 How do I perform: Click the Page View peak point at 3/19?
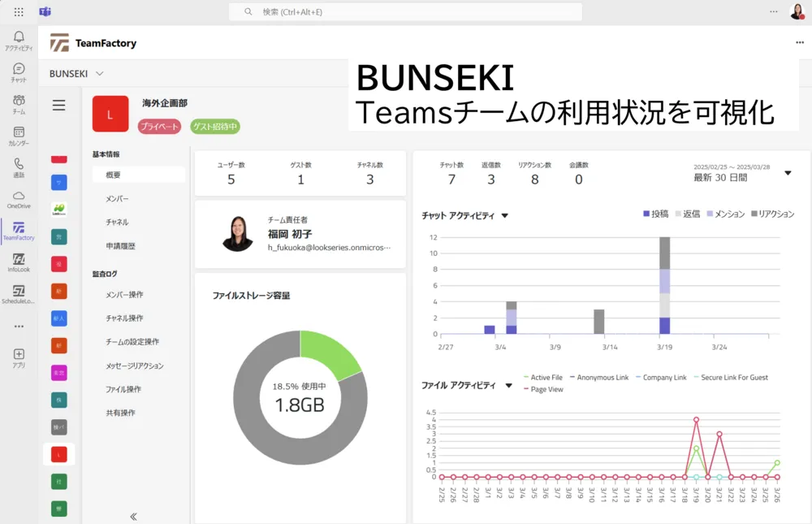tap(696, 420)
